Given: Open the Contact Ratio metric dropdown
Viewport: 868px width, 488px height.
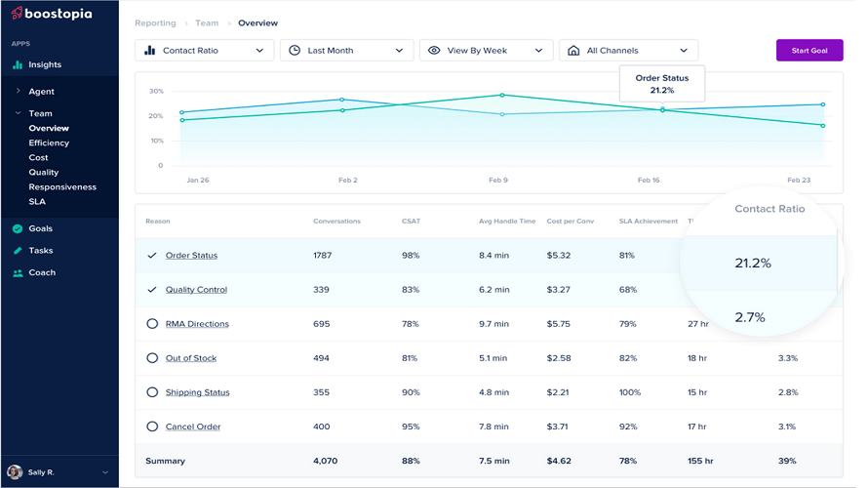Looking at the screenshot, I should [x=204, y=51].
